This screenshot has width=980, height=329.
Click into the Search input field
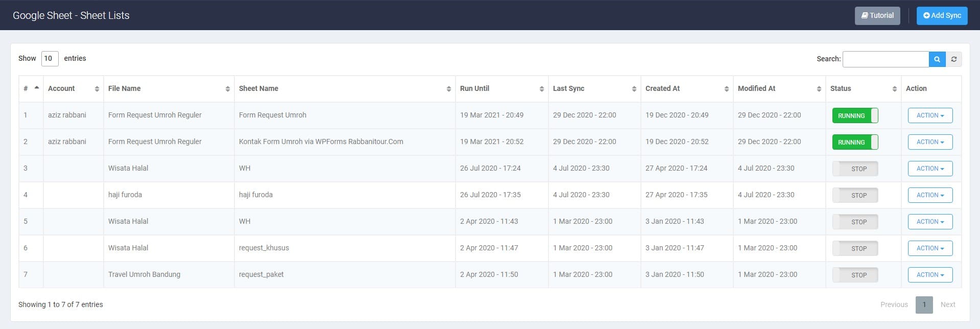tap(886, 59)
